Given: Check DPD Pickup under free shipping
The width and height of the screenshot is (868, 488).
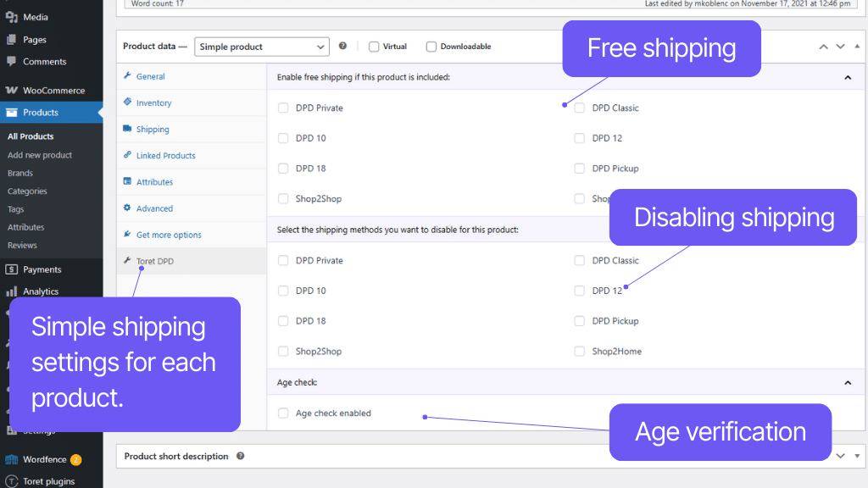Looking at the screenshot, I should point(580,169).
